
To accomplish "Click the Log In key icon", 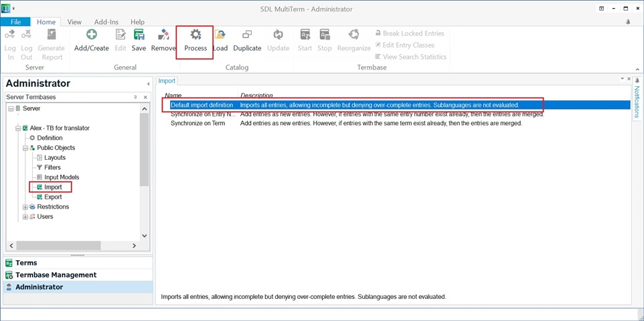I will (x=10, y=35).
